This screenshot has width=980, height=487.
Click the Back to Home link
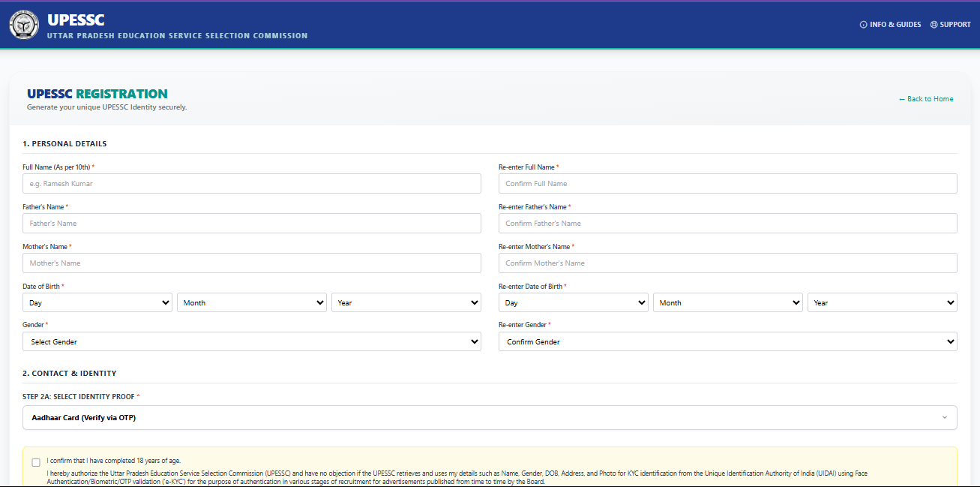click(926, 99)
